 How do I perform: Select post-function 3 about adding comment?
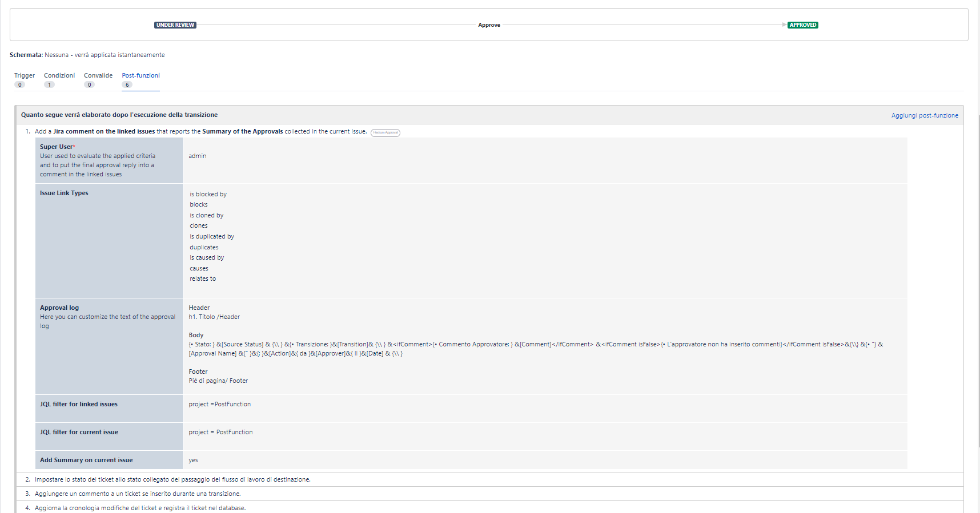(138, 494)
